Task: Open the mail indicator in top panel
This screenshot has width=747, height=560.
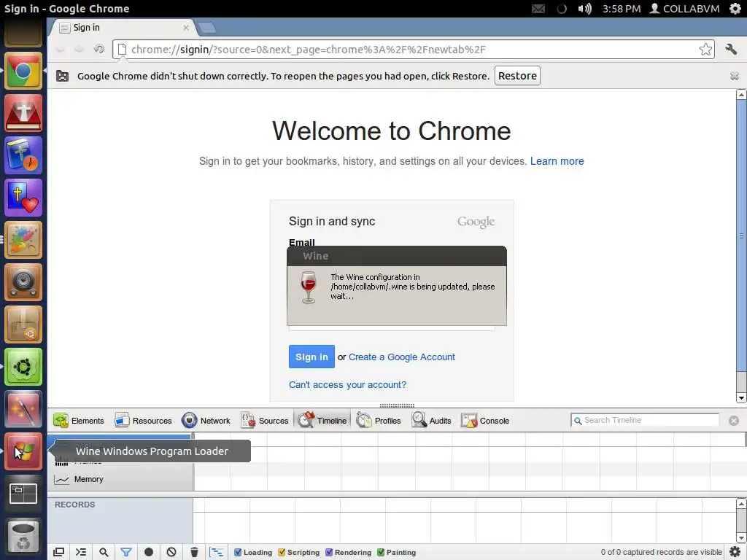Action: coord(538,9)
